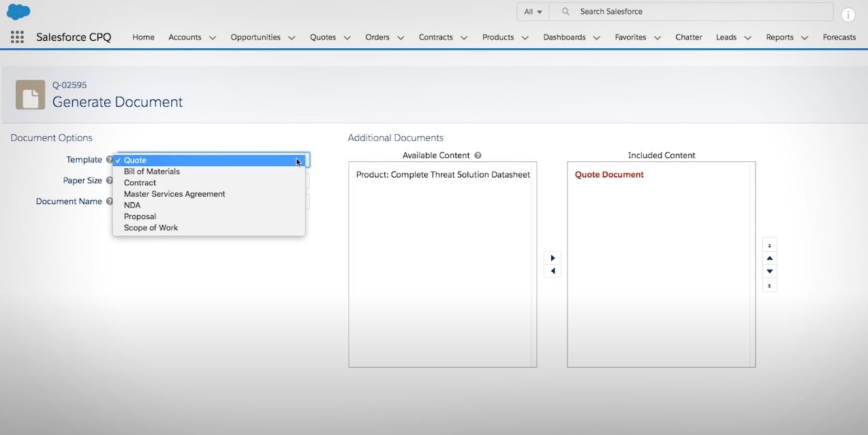Select Product: Complete Threat Solution Datasheet

pyautogui.click(x=443, y=175)
